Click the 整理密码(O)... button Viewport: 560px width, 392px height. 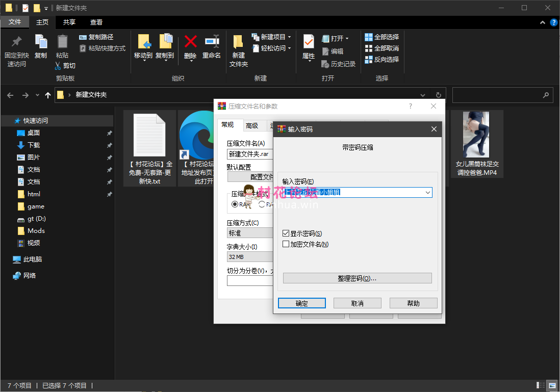coord(357,278)
